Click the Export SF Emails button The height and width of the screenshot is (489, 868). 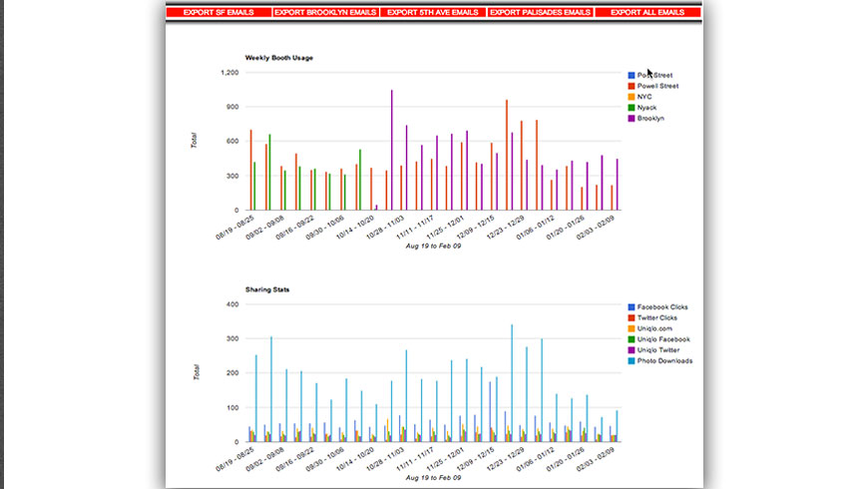click(218, 12)
